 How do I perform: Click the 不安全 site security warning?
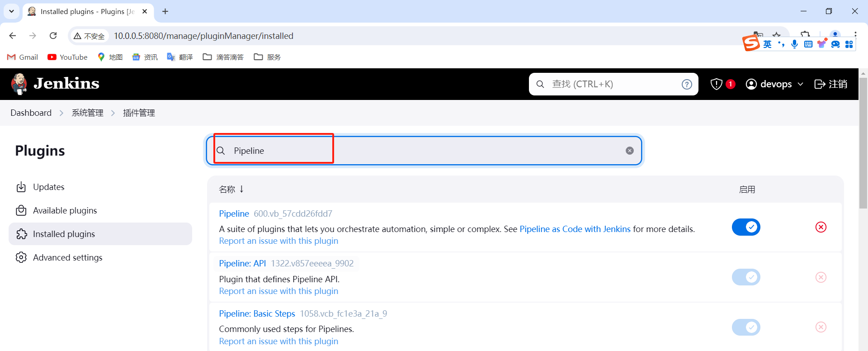click(x=90, y=36)
